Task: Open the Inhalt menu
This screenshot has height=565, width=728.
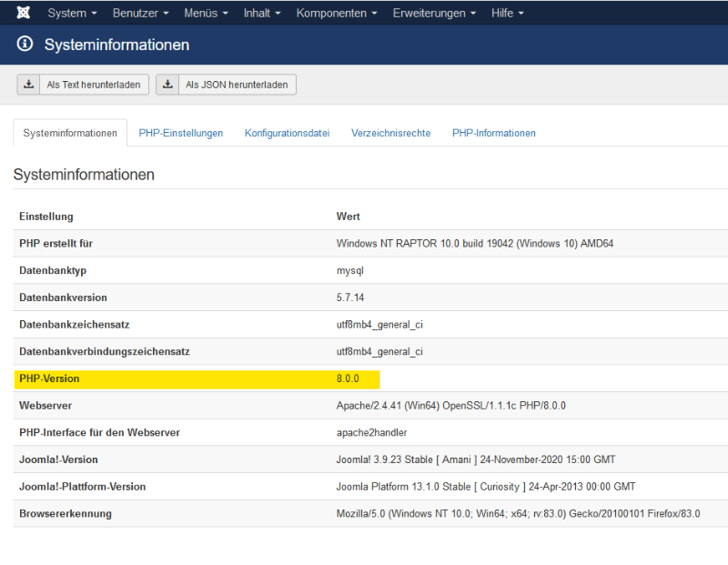Action: [262, 13]
